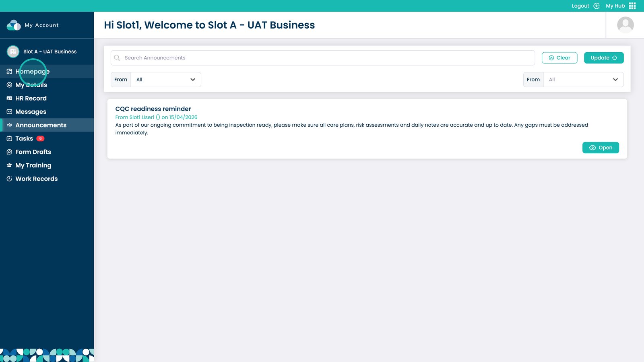The height and width of the screenshot is (362, 644).
Task: Go to My Training
Action: tap(47, 165)
